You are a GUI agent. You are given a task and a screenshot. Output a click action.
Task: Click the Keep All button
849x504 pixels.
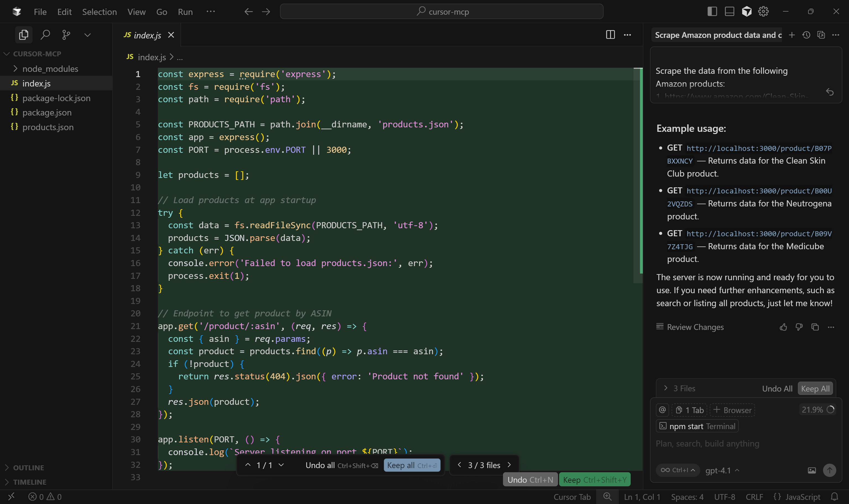tap(815, 388)
